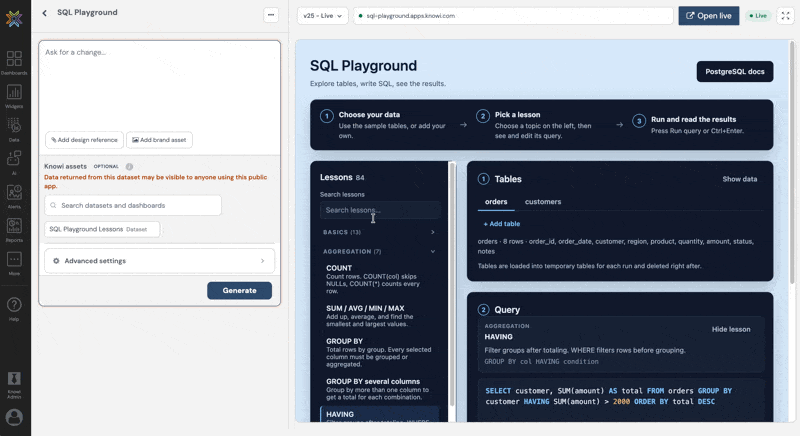Click the green Live status badge
The height and width of the screenshot is (436, 800).
[x=758, y=16]
